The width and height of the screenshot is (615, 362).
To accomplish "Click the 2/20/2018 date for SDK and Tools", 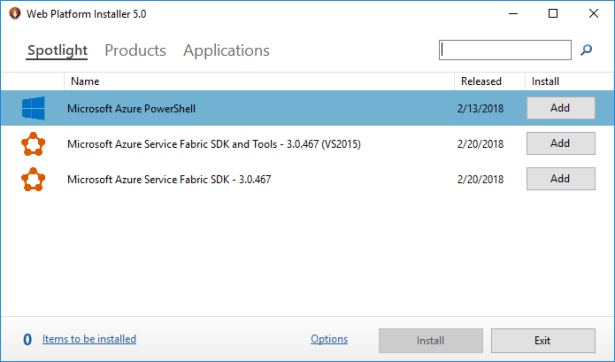I will [480, 144].
